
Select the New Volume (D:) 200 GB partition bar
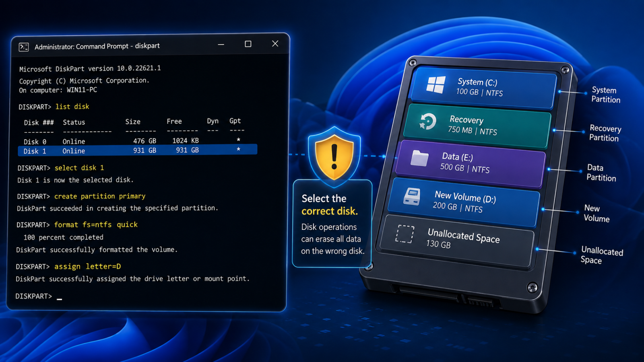pos(463,202)
